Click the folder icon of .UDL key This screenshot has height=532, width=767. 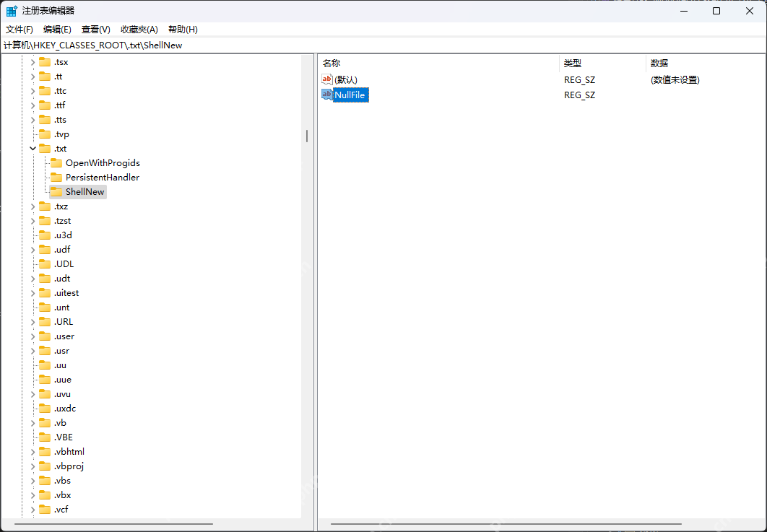pos(45,264)
